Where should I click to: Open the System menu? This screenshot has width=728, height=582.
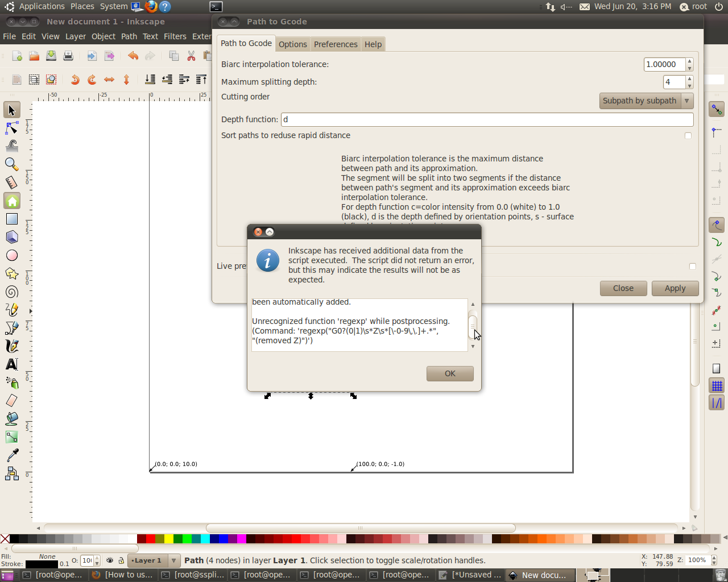[114, 6]
